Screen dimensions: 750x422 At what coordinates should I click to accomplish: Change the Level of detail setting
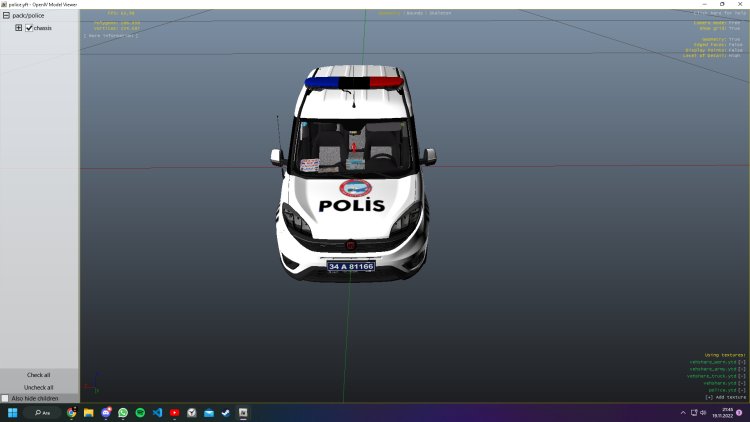pos(712,56)
